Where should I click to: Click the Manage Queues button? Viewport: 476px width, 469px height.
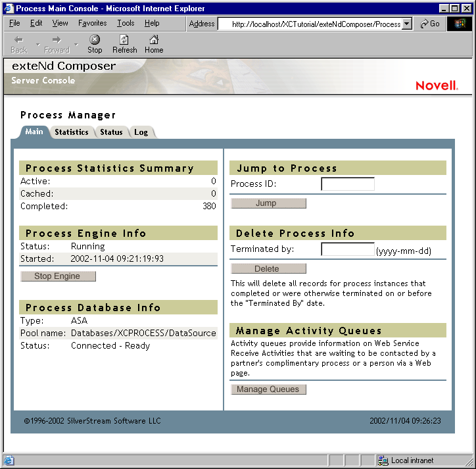(x=268, y=389)
